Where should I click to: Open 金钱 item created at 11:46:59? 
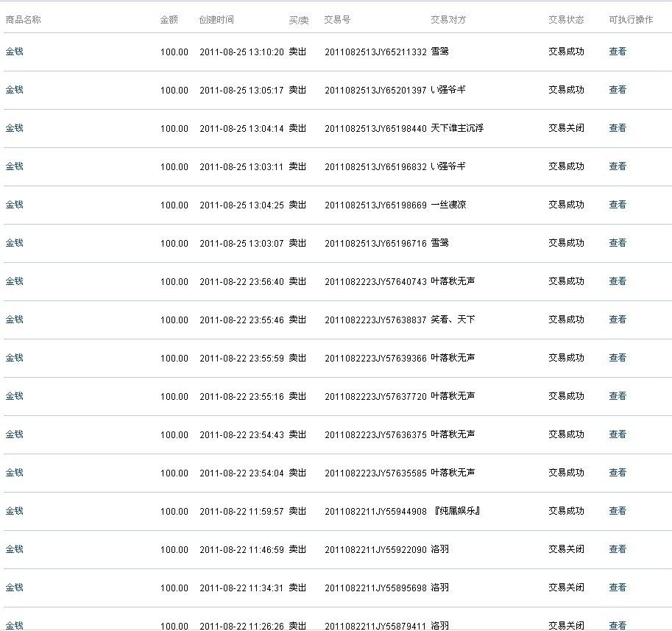point(15,549)
